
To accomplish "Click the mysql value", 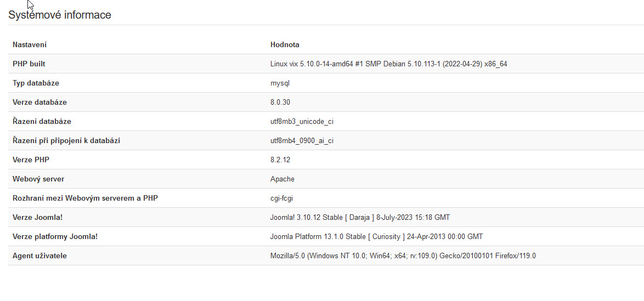I will coord(280,83).
